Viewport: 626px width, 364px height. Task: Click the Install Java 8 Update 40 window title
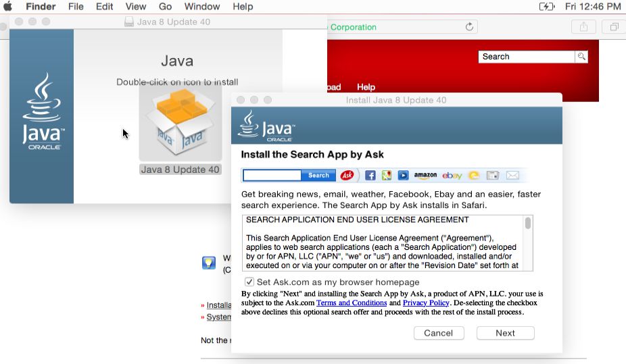coord(396,100)
